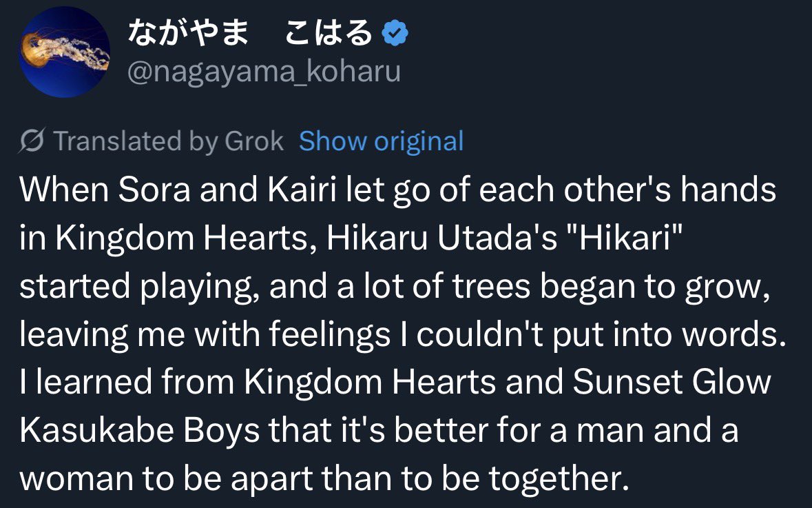Click the word "feelings" in the post

coord(329,334)
